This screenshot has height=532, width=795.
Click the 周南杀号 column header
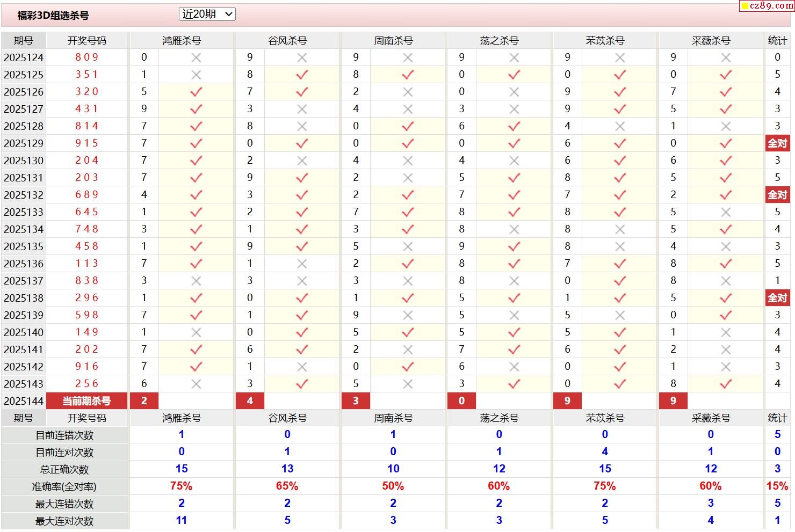pos(393,41)
